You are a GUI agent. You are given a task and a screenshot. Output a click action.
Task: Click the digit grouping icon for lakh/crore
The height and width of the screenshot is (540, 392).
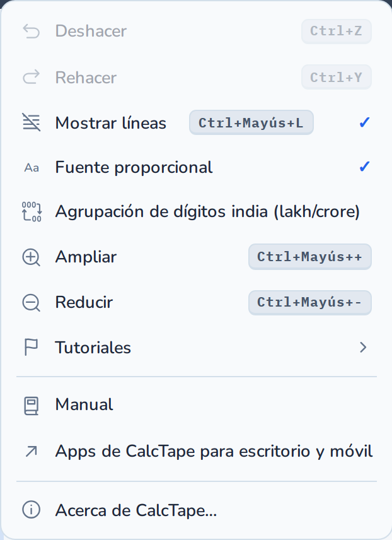coord(32,211)
